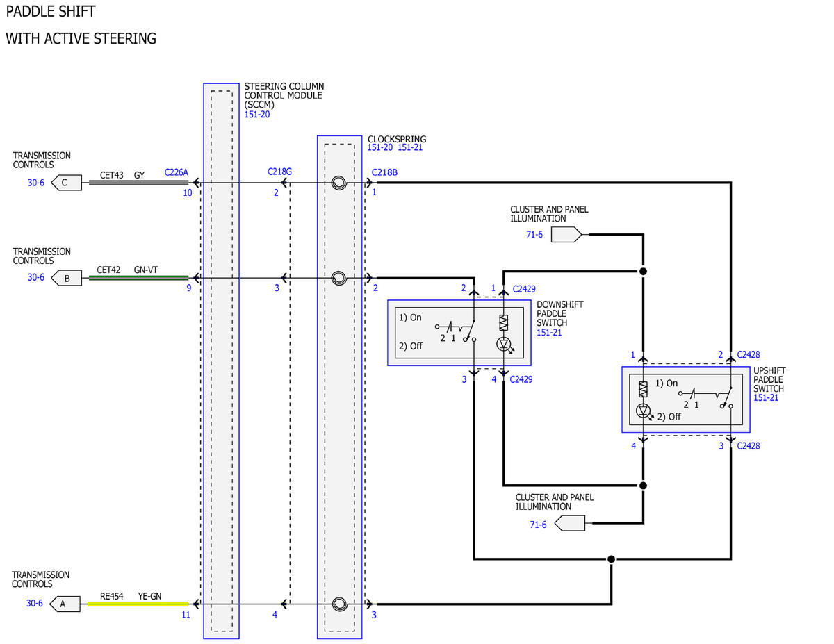Open 71-6 link on the pin 4 illumination return
834x644 pixels.
coord(538,525)
